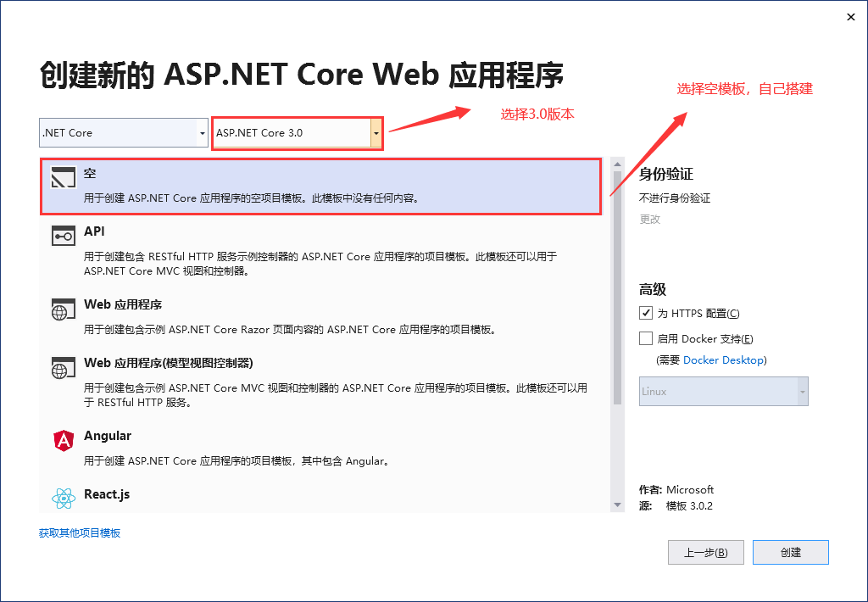868x602 pixels.
Task: Toggle the 为 HTTPS 配置 checkbox
Action: [x=645, y=313]
